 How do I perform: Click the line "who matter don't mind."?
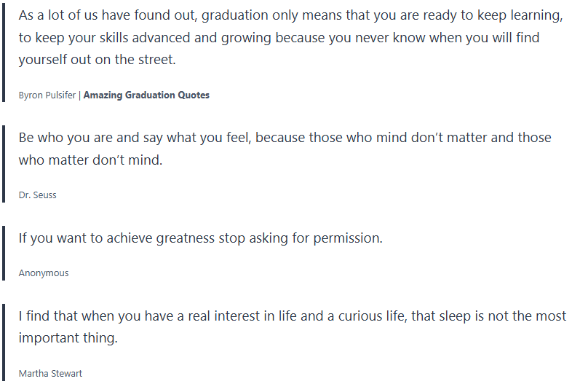click(x=90, y=160)
